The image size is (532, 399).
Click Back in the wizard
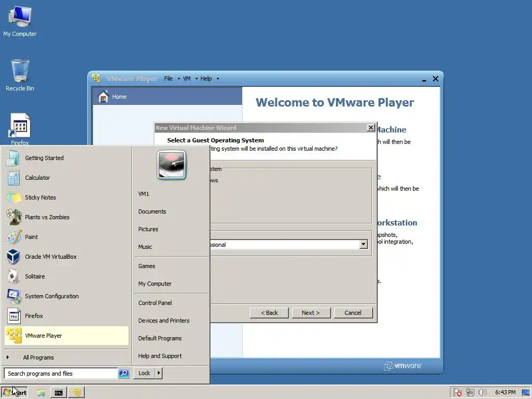point(270,313)
